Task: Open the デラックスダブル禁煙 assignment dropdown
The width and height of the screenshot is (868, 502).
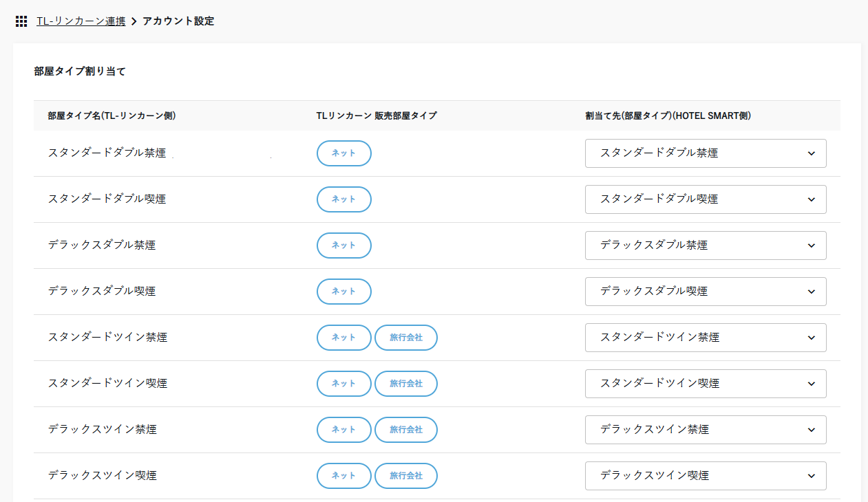Action: pyautogui.click(x=705, y=245)
